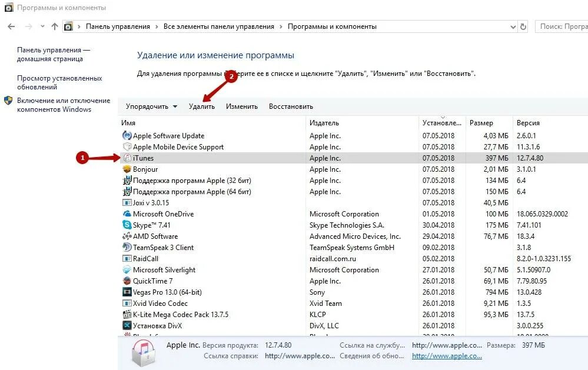The width and height of the screenshot is (588, 370).
Task: Click the Ссылка справки apple.com address
Action: point(300,356)
